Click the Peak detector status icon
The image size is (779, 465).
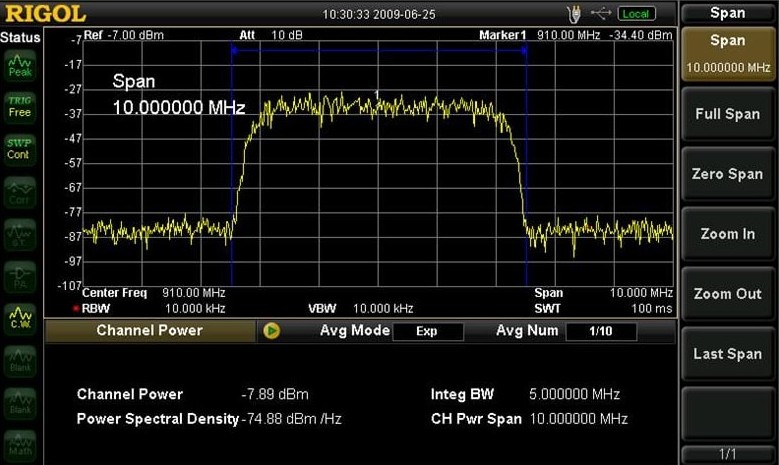(x=20, y=67)
